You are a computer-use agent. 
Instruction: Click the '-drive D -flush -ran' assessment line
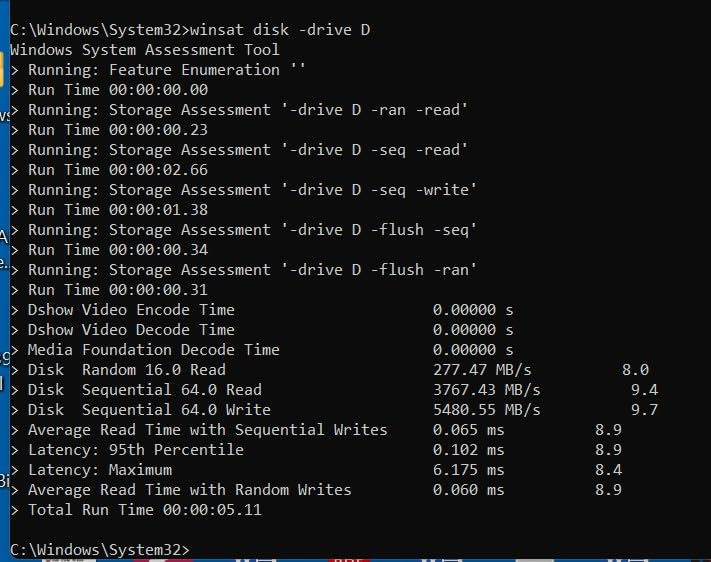pyautogui.click(x=252, y=270)
